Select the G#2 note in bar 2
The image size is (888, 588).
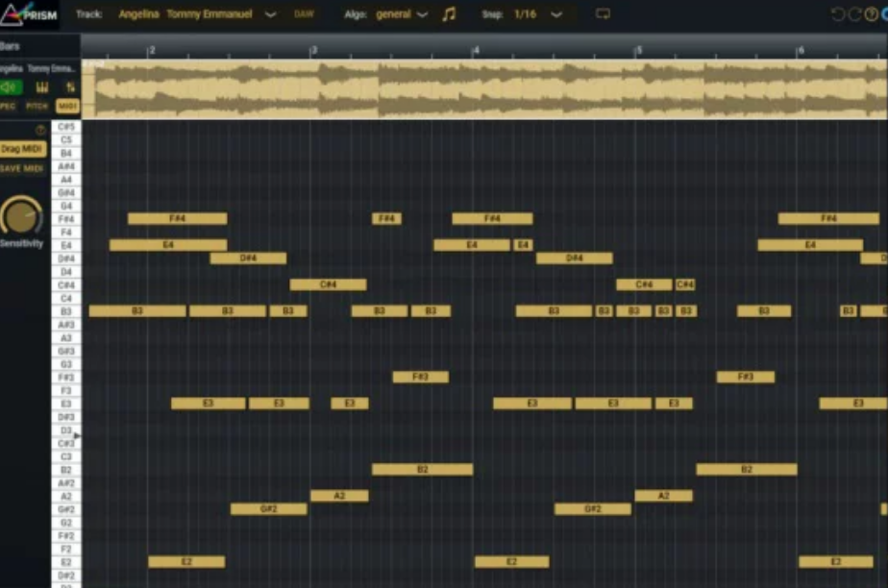pos(269,509)
